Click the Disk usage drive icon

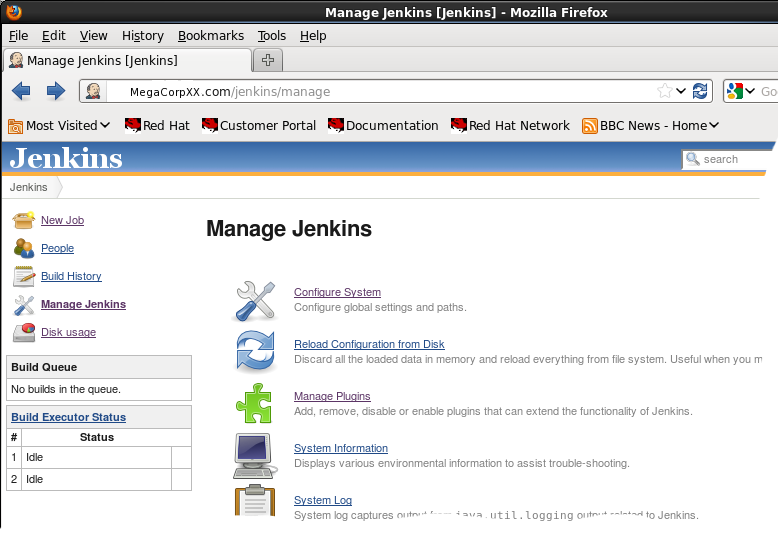[23, 333]
